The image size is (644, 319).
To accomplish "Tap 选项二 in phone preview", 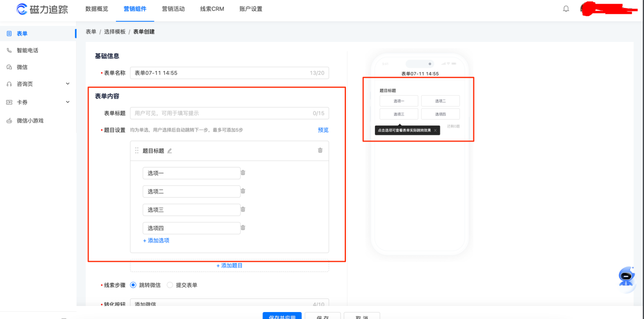I will 440,101.
